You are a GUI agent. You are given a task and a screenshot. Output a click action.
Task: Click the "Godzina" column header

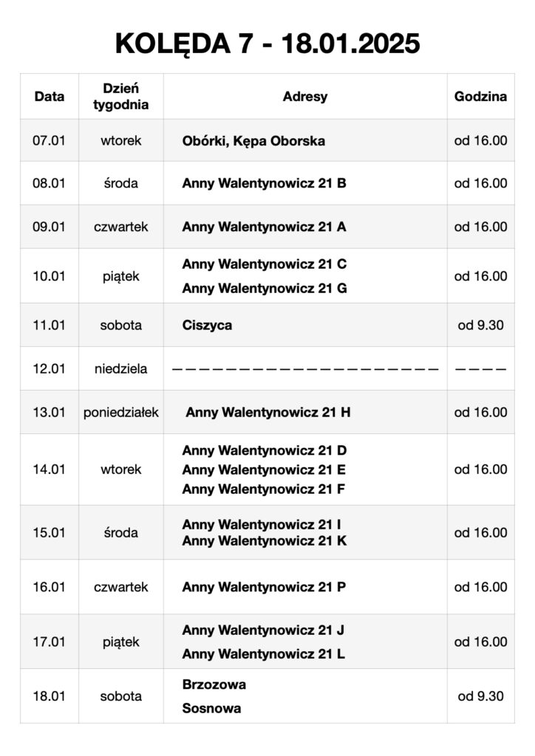480,97
